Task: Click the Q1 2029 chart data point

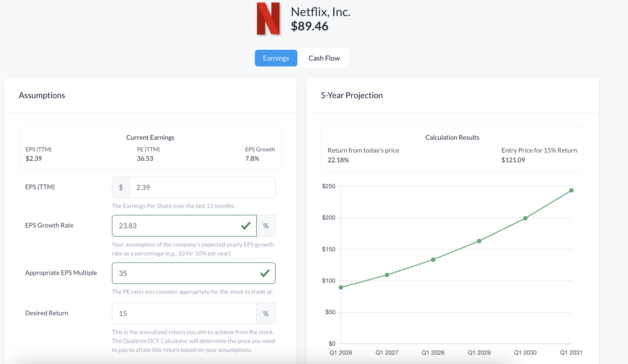Action: (x=479, y=241)
